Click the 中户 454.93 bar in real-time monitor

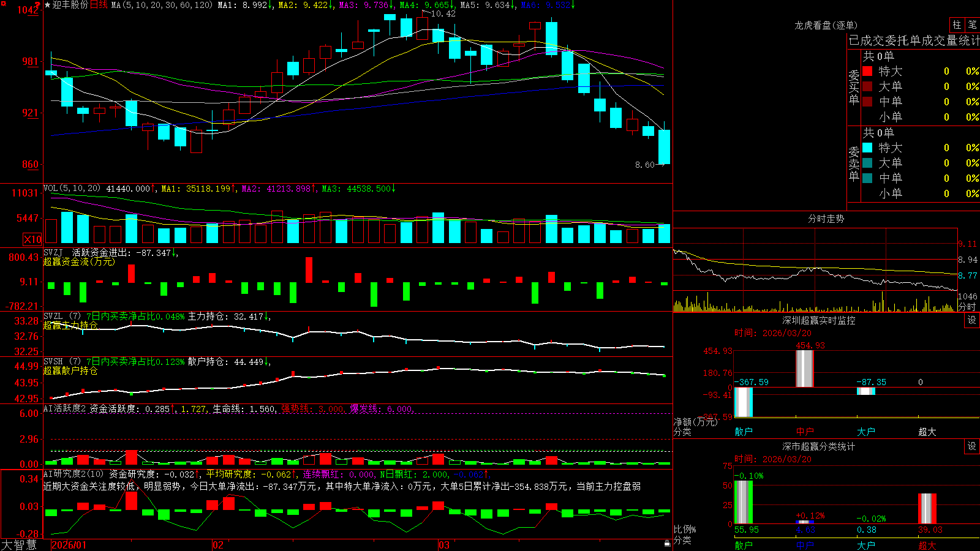point(805,369)
